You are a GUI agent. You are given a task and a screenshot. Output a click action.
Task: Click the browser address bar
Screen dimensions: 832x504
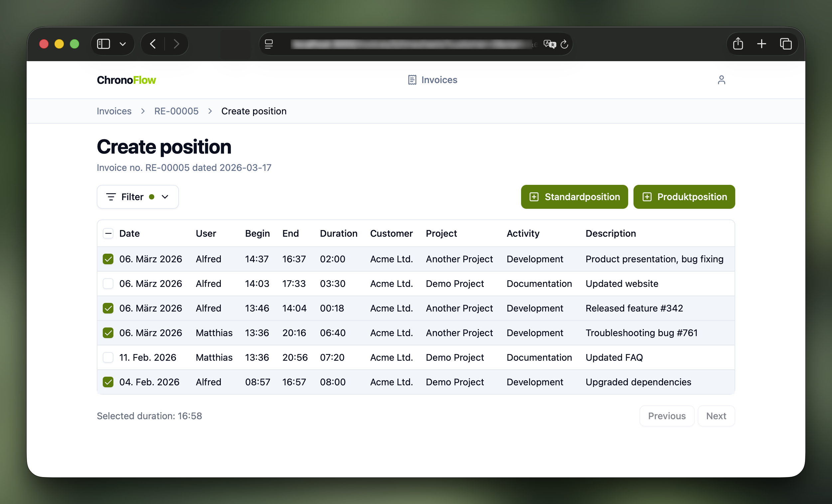tap(412, 44)
